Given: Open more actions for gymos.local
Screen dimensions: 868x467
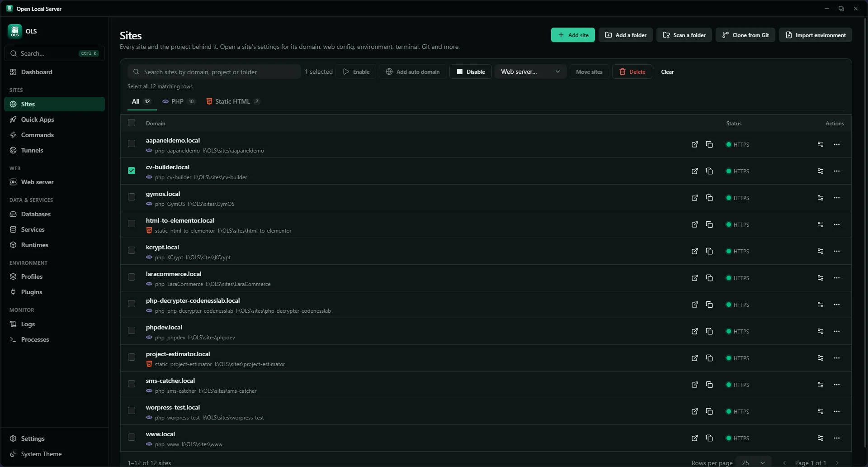Looking at the screenshot, I should tap(837, 198).
